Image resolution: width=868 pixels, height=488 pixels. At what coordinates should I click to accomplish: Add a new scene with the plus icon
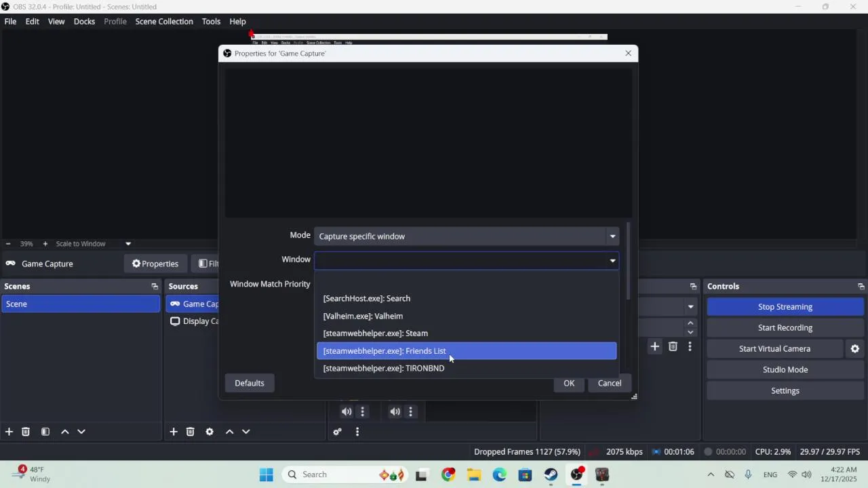pyautogui.click(x=9, y=432)
